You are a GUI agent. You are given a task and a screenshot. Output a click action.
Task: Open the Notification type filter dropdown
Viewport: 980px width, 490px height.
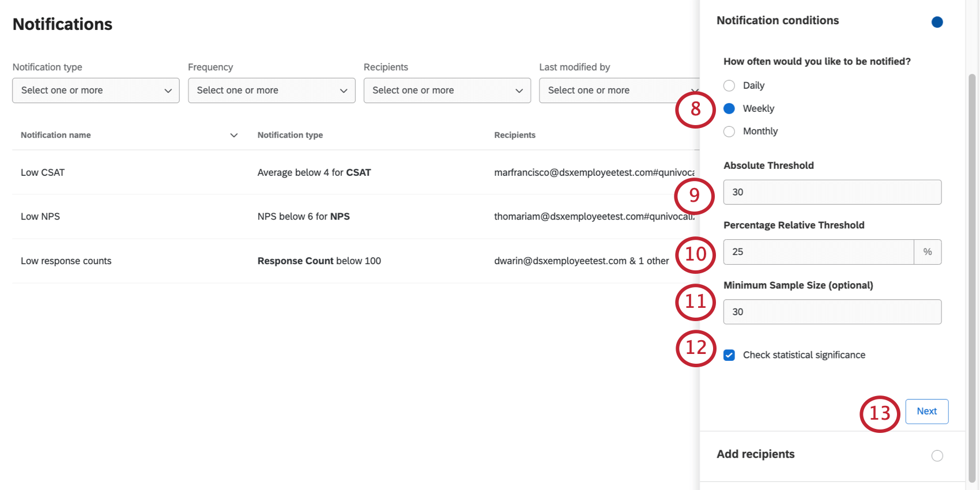click(96, 91)
